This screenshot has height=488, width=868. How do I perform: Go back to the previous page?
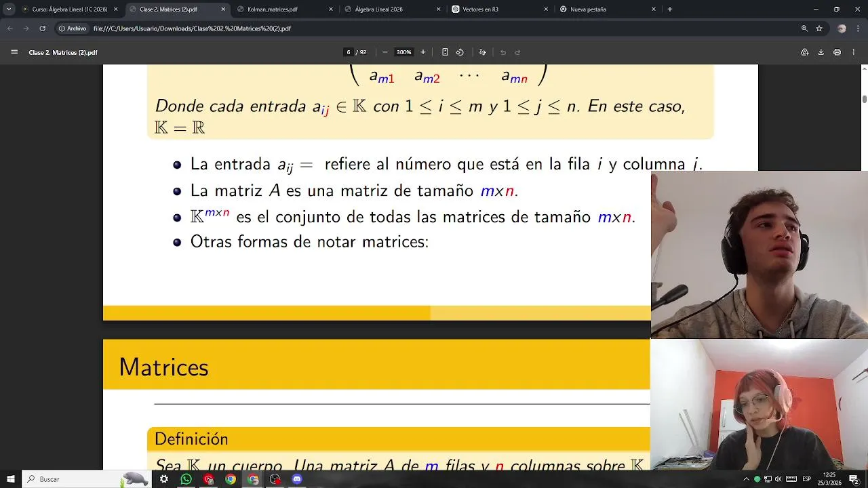coord(10,28)
